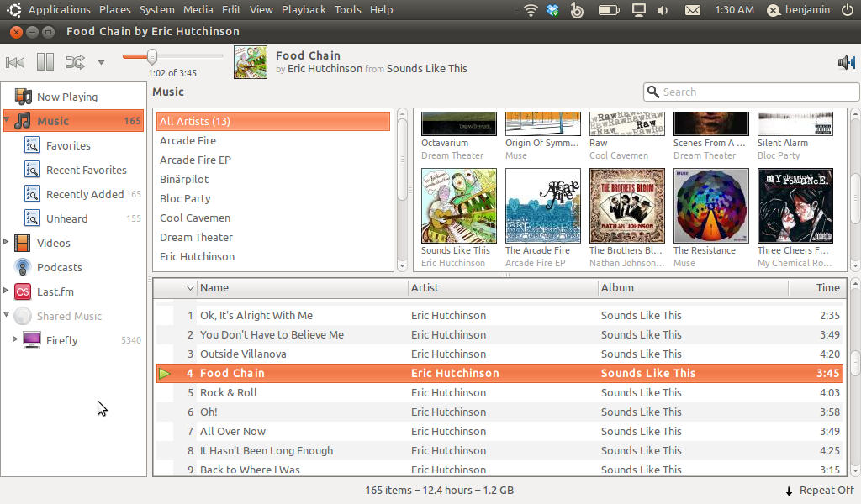Image resolution: width=861 pixels, height=504 pixels.
Task: Select the Favorites smart playlist
Action: [x=68, y=145]
